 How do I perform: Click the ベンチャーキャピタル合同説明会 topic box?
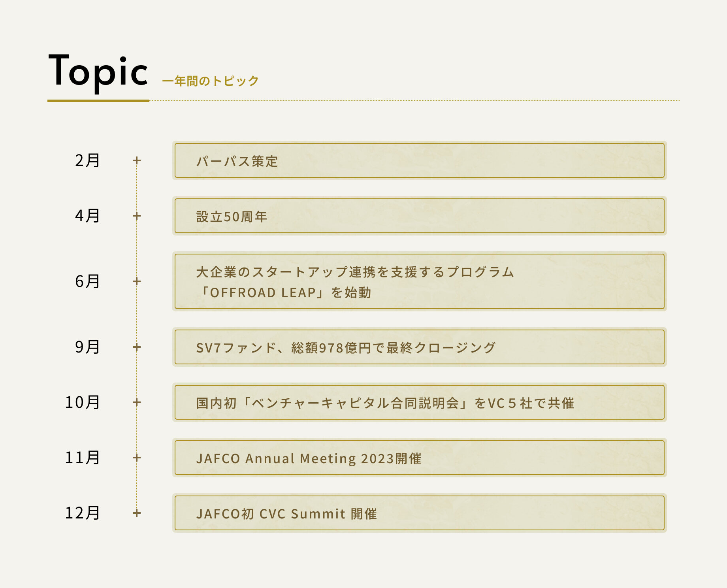419,402
